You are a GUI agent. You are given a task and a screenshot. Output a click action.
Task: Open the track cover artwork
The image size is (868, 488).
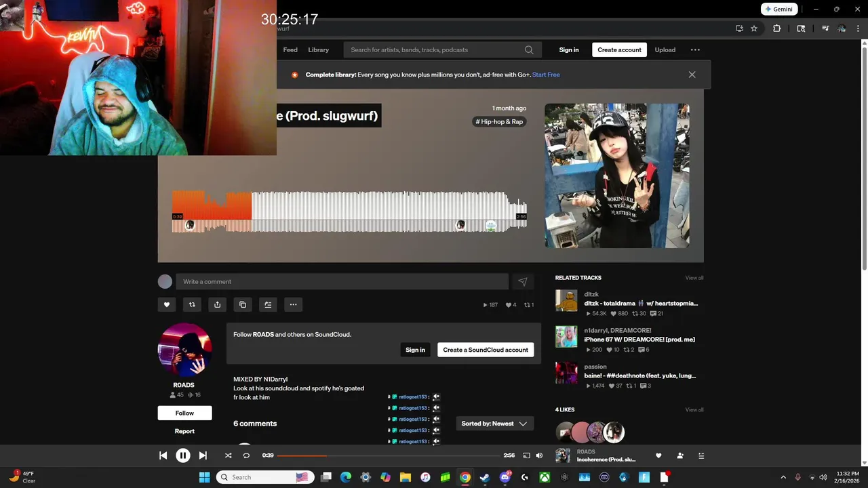point(617,176)
